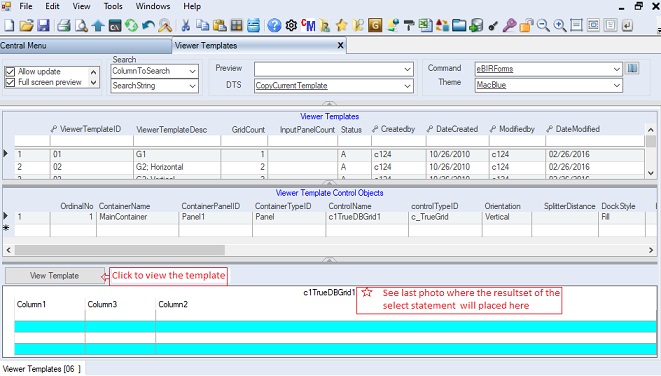The image size is (661, 376).
Task: Click the ContainerName column header
Action: [x=124, y=206]
